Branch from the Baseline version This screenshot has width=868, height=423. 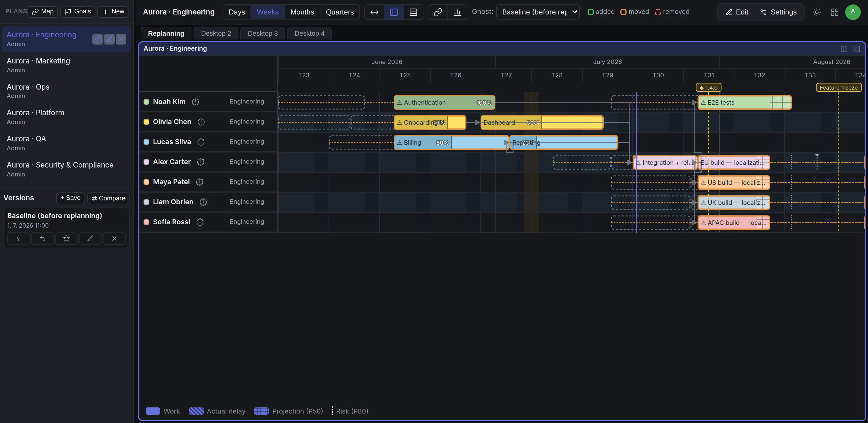[19, 238]
